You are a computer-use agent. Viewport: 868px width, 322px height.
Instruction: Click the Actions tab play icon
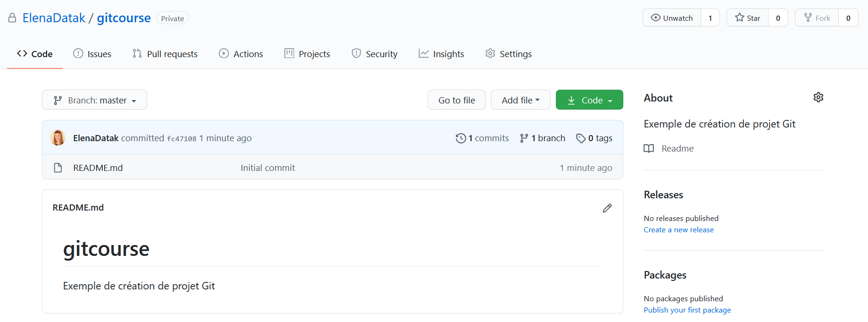[224, 53]
